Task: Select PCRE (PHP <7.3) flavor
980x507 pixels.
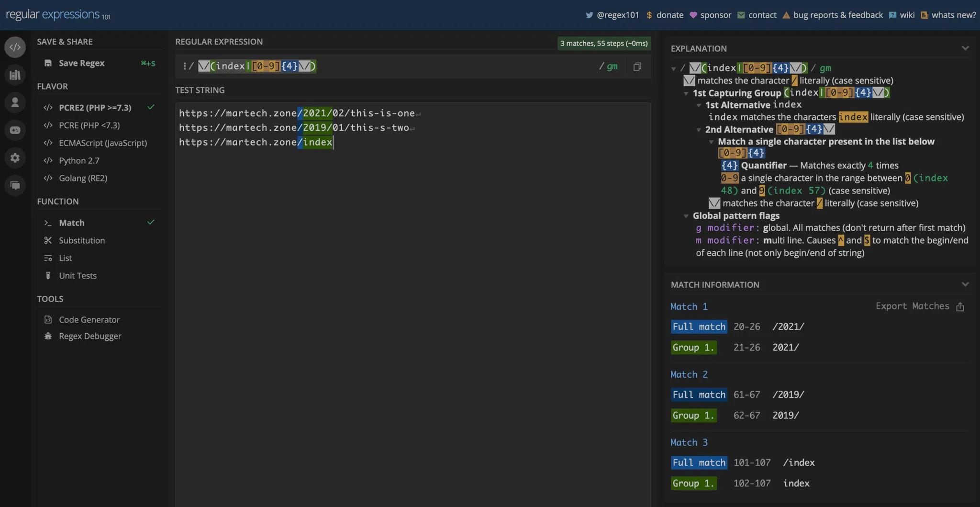Action: pos(89,125)
